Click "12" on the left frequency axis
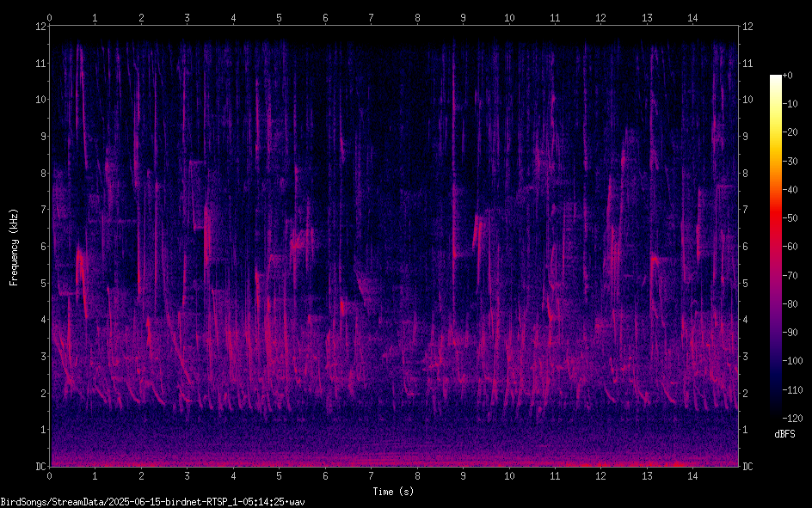The width and height of the screenshot is (812, 508). click(x=40, y=27)
